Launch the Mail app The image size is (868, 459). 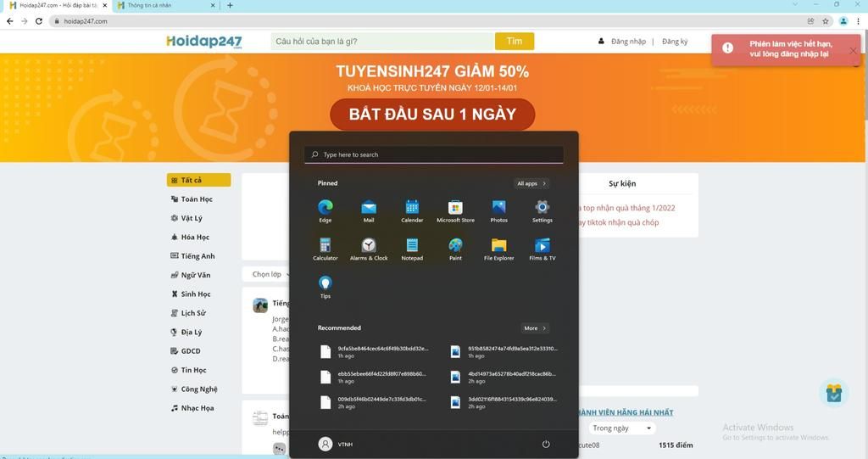tap(369, 211)
